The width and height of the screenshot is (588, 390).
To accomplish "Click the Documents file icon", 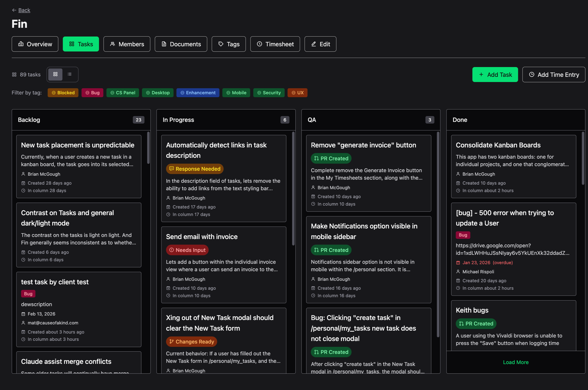I will pyautogui.click(x=164, y=44).
